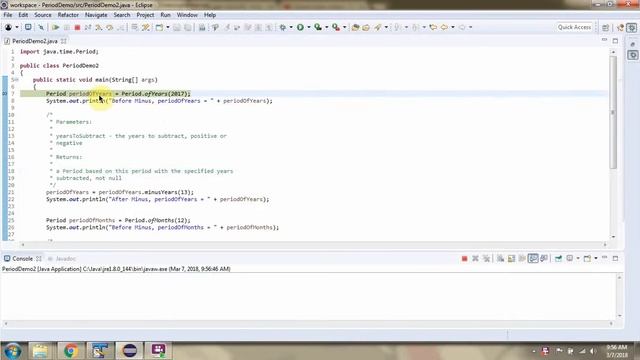Click the Coverage launch icon
The width and height of the screenshot is (640, 360).
click(318, 27)
